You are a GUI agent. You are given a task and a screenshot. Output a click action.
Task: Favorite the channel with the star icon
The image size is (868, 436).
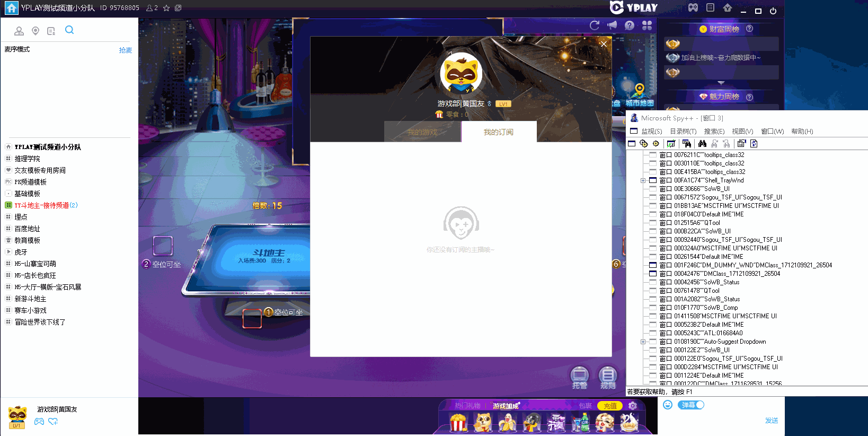[166, 8]
